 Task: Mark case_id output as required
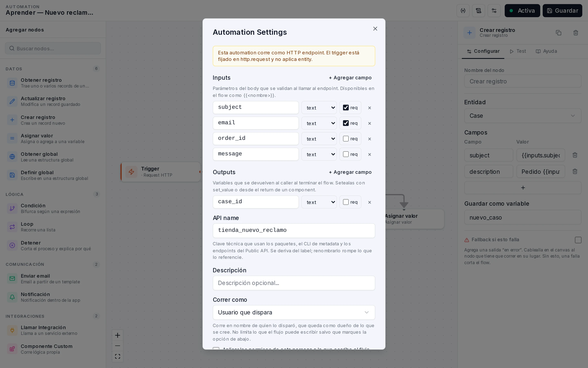346,202
